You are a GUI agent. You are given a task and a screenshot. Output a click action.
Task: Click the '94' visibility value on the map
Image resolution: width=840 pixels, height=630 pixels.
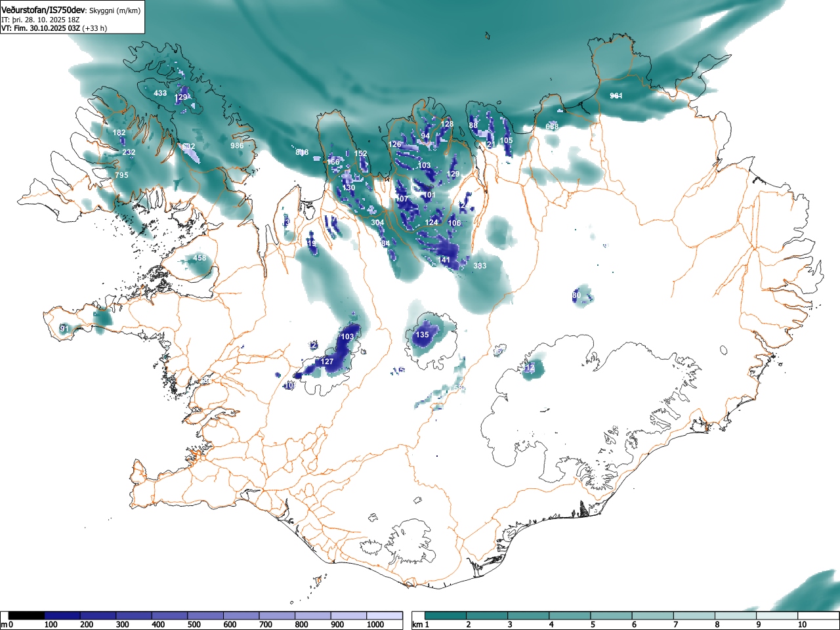(x=425, y=136)
